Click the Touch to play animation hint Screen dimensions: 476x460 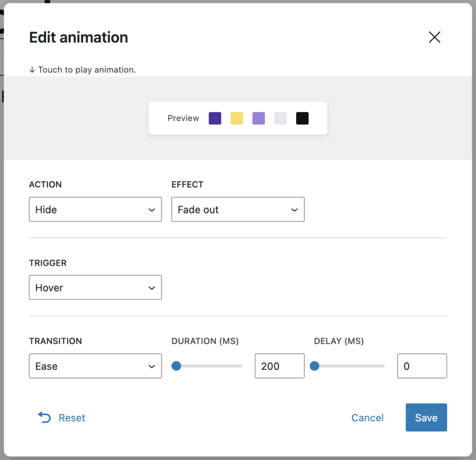[x=83, y=70]
